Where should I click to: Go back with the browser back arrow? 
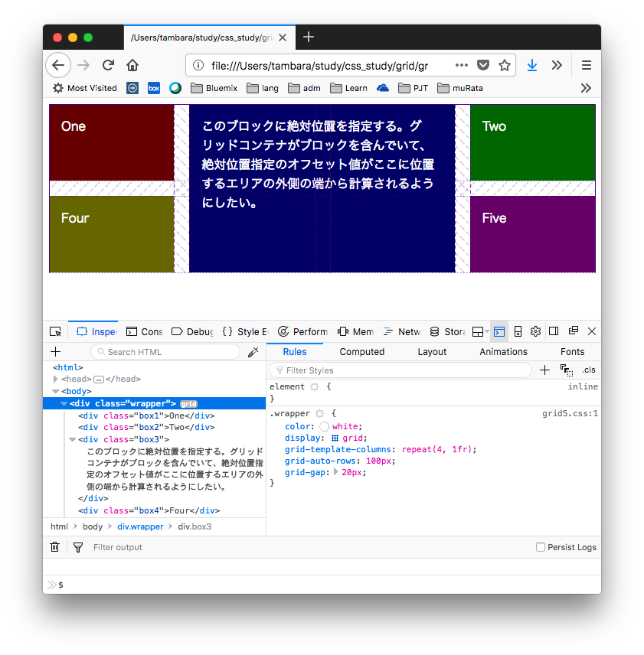click(x=58, y=65)
